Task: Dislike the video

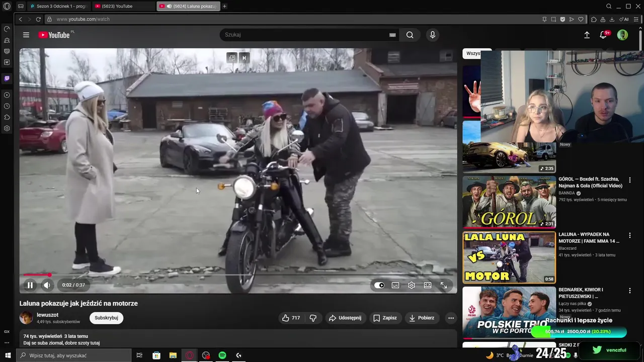Action: 313,318
